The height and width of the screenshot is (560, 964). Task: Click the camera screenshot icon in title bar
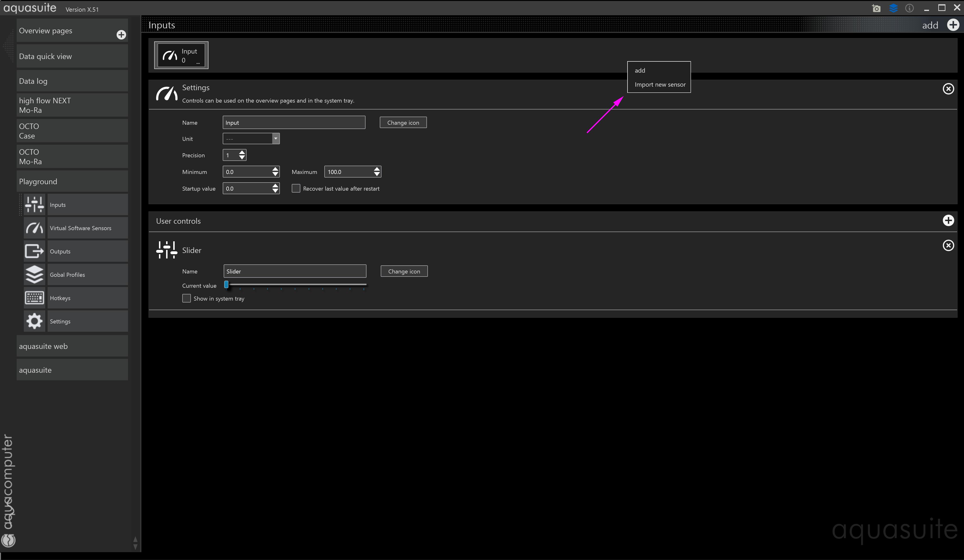(x=876, y=8)
